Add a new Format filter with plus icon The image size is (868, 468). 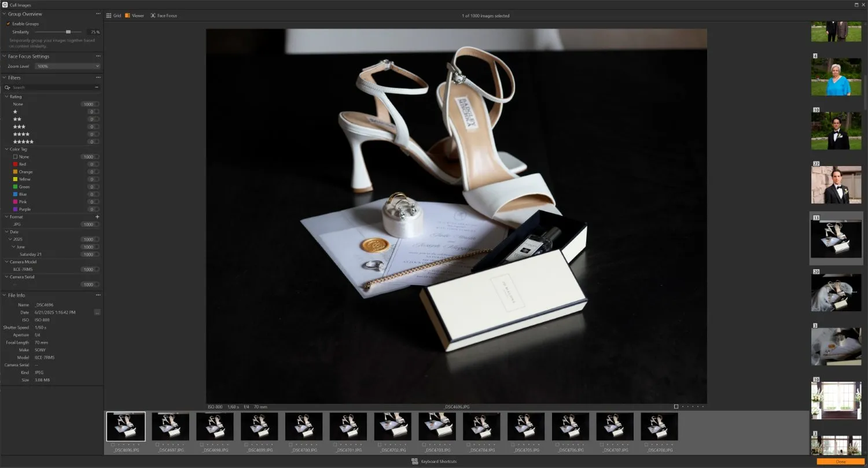[97, 216]
